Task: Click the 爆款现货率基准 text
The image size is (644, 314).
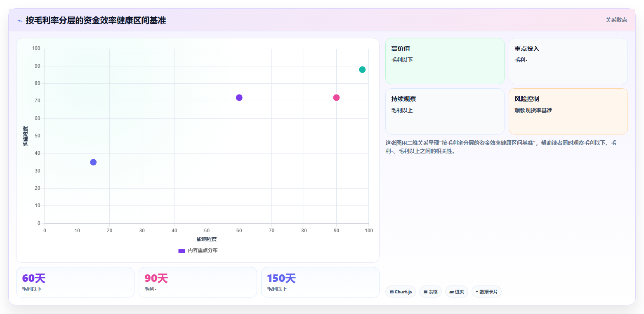Action: tap(533, 110)
